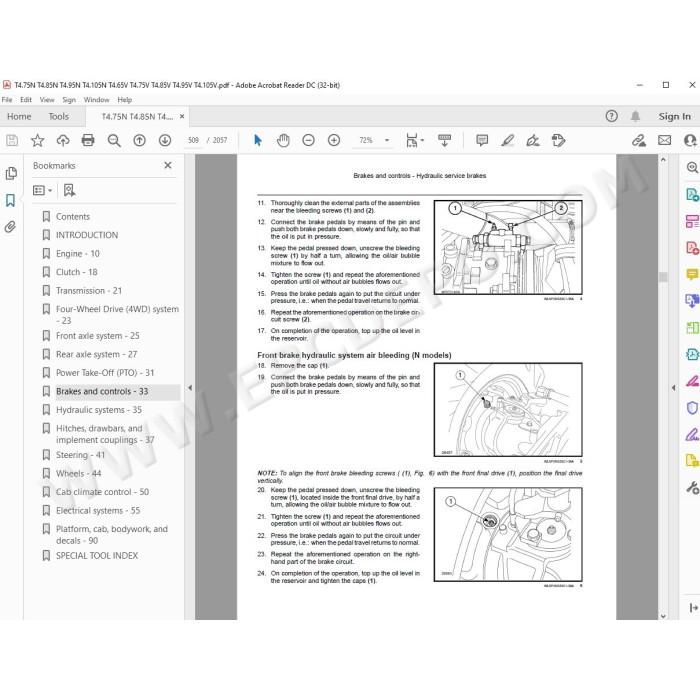Open Page Thumbnails panel icon
Viewport: 700px width, 700px height.
click(x=11, y=173)
